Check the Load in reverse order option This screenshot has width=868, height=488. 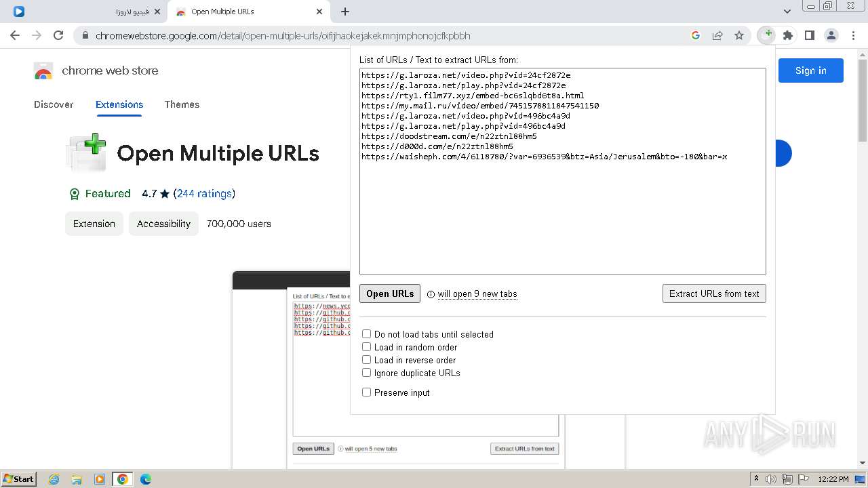click(366, 360)
